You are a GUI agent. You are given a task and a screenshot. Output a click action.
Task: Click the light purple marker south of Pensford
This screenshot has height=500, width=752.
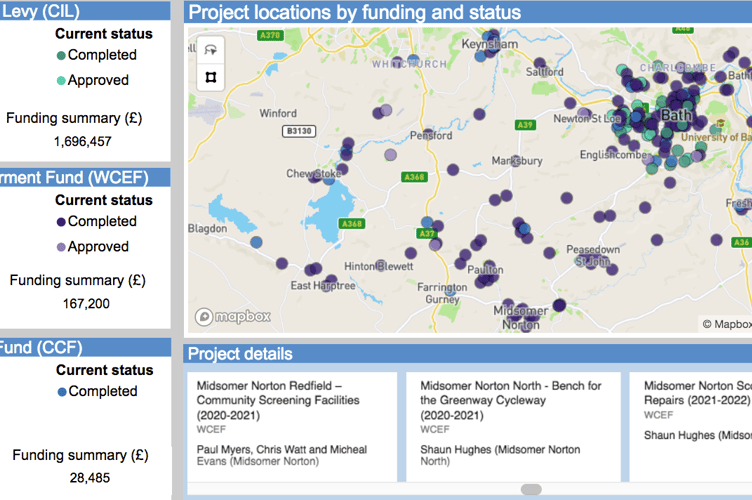[391, 155]
